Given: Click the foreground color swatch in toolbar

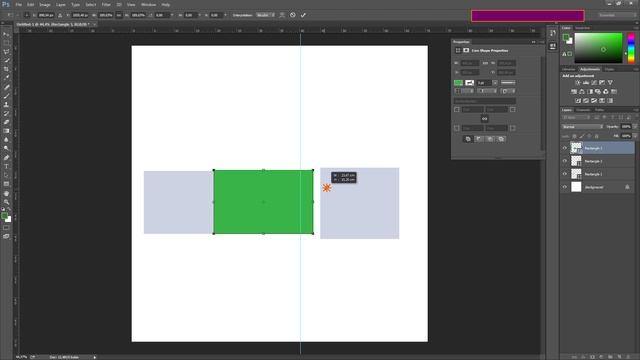Looking at the screenshot, I should click(4, 216).
